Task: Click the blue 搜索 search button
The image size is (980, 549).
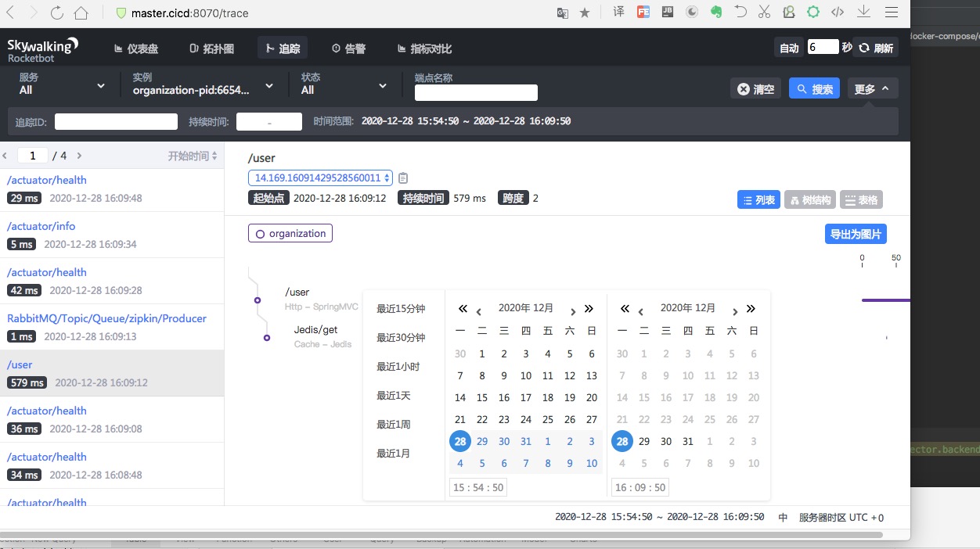Action: [x=814, y=89]
